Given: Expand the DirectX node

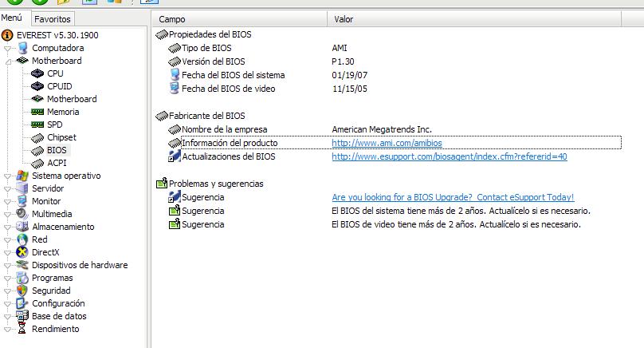Looking at the screenshot, I should pyautogui.click(x=7, y=252).
